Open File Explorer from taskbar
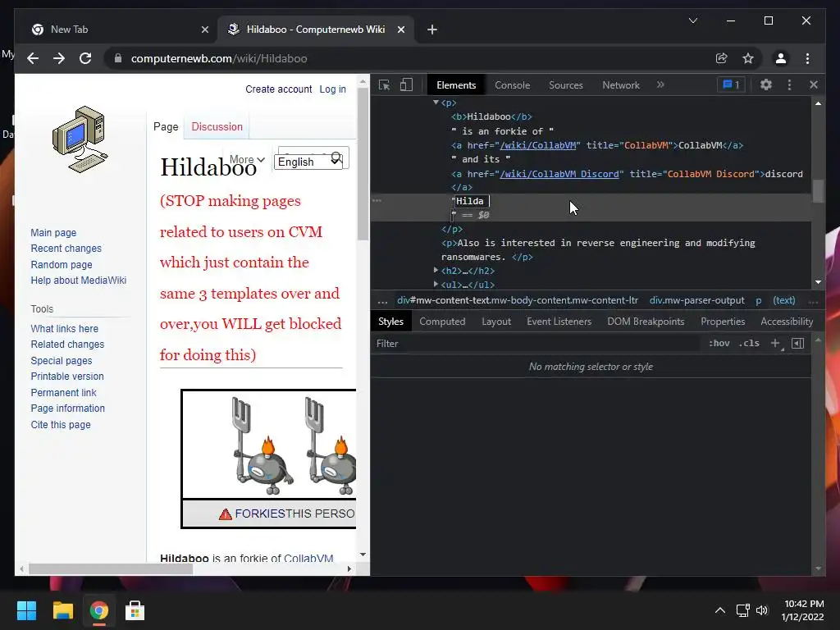 [x=62, y=610]
